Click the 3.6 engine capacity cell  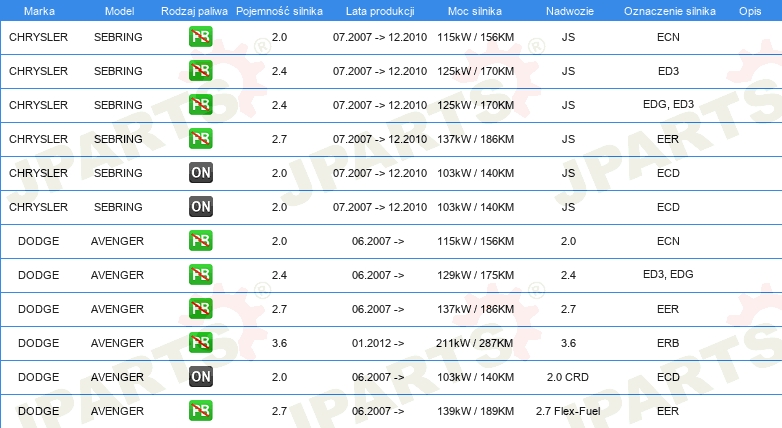pos(279,343)
